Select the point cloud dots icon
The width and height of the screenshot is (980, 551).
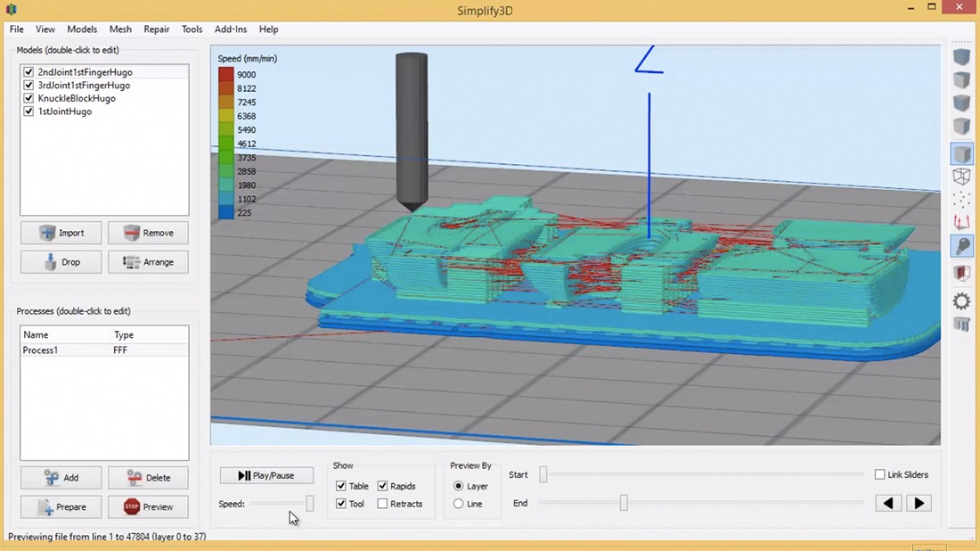[961, 200]
